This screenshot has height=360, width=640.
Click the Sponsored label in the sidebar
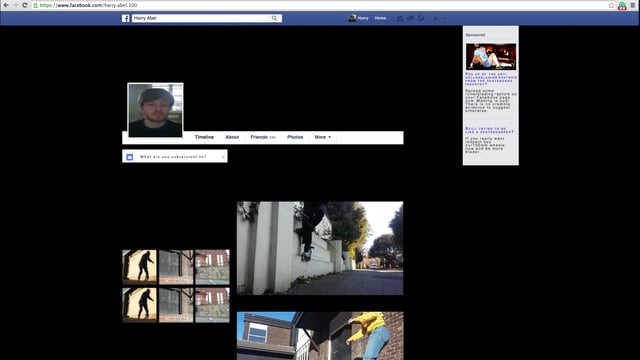(476, 35)
